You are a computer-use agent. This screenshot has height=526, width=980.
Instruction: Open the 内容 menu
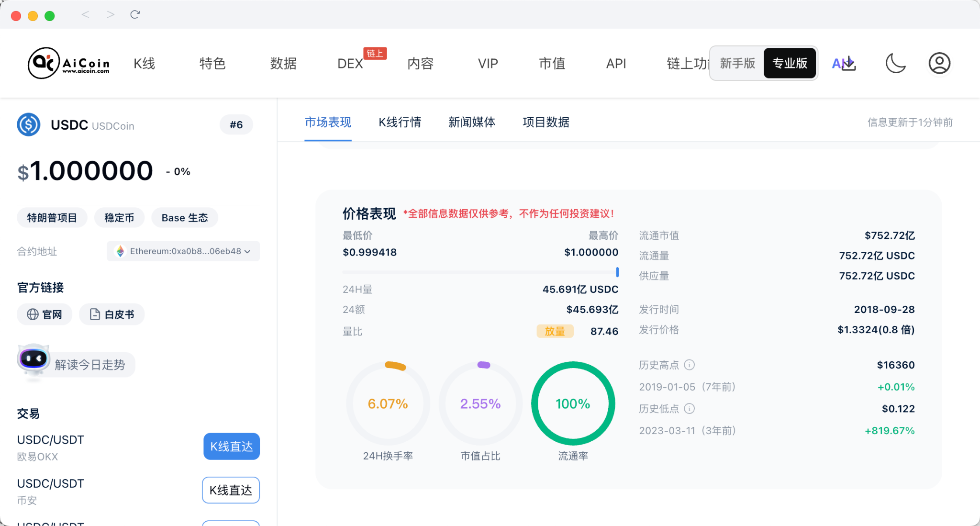click(420, 63)
